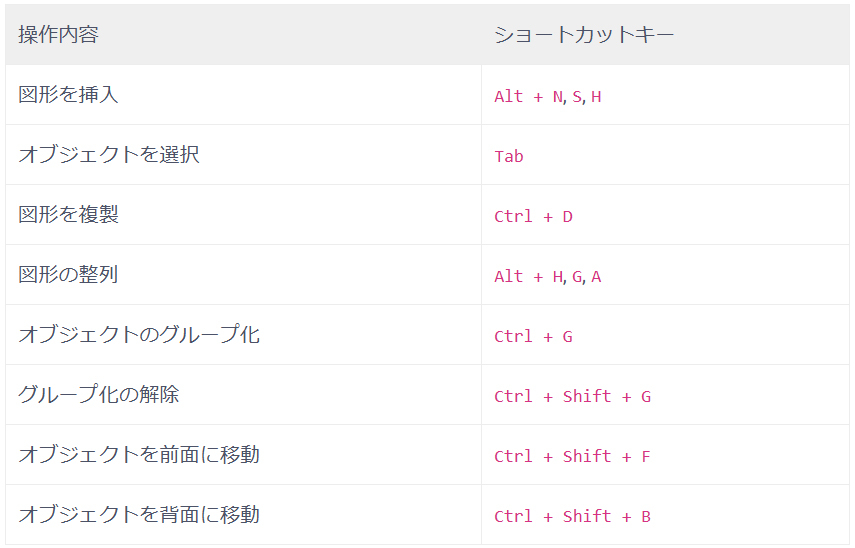Click the Ctrl + Shift + G shortcut
The height and width of the screenshot is (548, 855).
click(572, 397)
